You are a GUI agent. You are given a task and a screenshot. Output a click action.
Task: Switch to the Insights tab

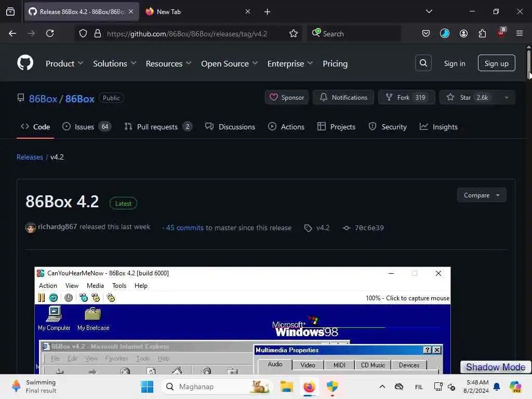(x=438, y=127)
